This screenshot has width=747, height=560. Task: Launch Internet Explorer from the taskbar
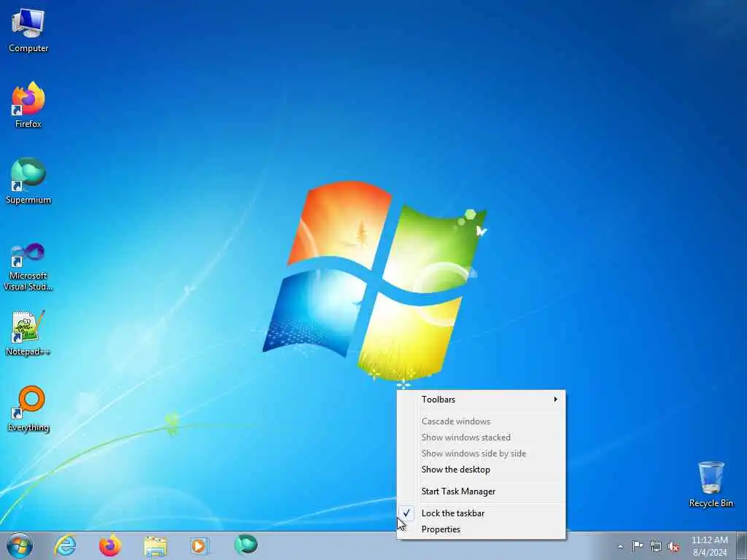[65, 545]
